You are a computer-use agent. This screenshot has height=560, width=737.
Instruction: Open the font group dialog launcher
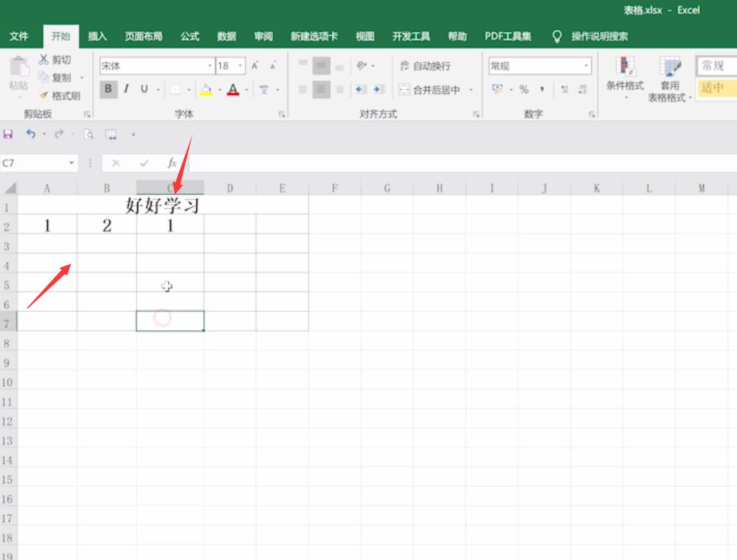click(282, 114)
